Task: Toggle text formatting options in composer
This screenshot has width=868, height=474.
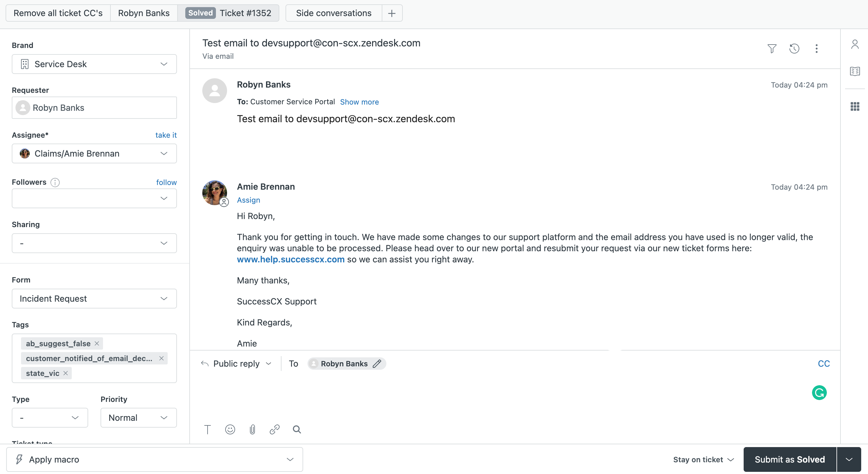Action: (207, 429)
